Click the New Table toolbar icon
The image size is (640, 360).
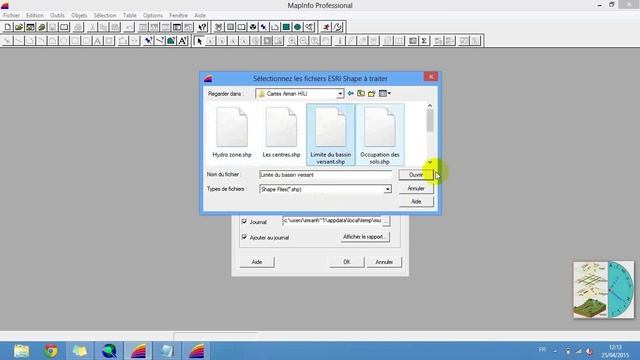8,27
